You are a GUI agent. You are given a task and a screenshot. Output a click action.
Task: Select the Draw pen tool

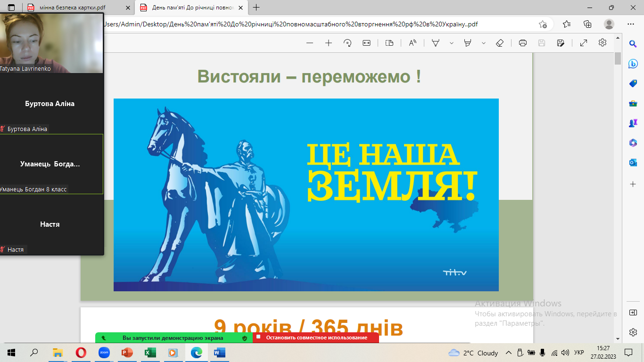[436, 43]
